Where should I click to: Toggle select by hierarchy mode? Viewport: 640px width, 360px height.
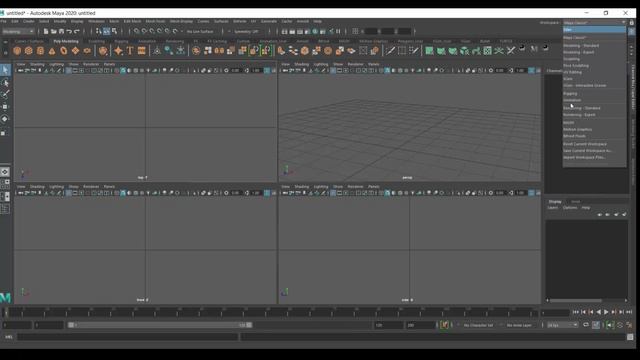[x=99, y=31]
